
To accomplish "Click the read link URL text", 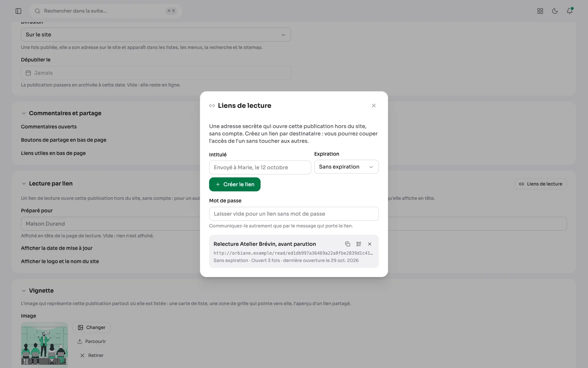I will click(x=293, y=253).
